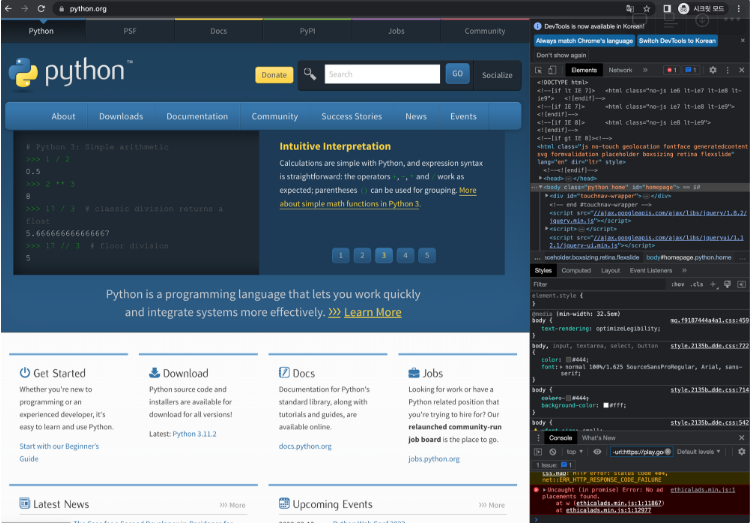Click the translate page icon in address bar

630,9
